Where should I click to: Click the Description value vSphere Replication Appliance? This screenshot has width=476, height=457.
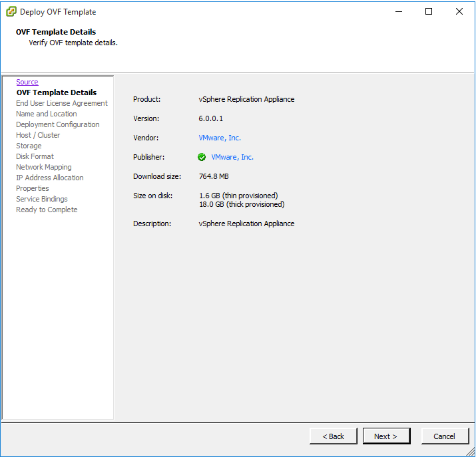pos(246,224)
